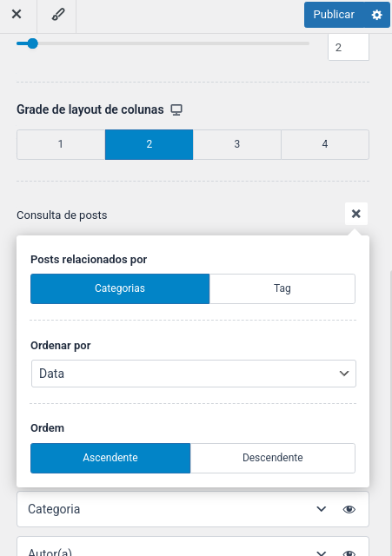Image resolution: width=392 pixels, height=556 pixels.
Task: Select Tag for related posts
Action: point(282,288)
